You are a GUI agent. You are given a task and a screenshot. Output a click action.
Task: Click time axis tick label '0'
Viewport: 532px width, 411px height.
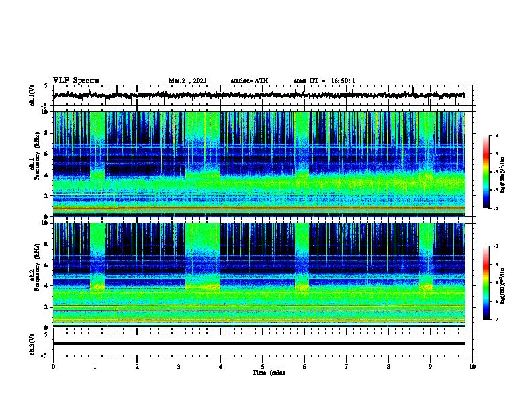pos(53,367)
